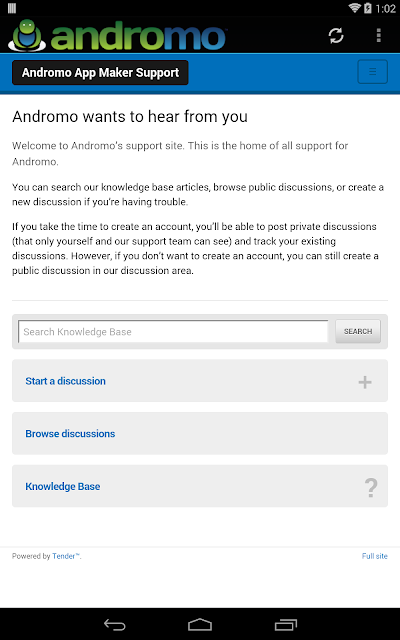Tap the Wi-Fi status bar icon
Viewport: 400px width, 640px height.
click(354, 8)
